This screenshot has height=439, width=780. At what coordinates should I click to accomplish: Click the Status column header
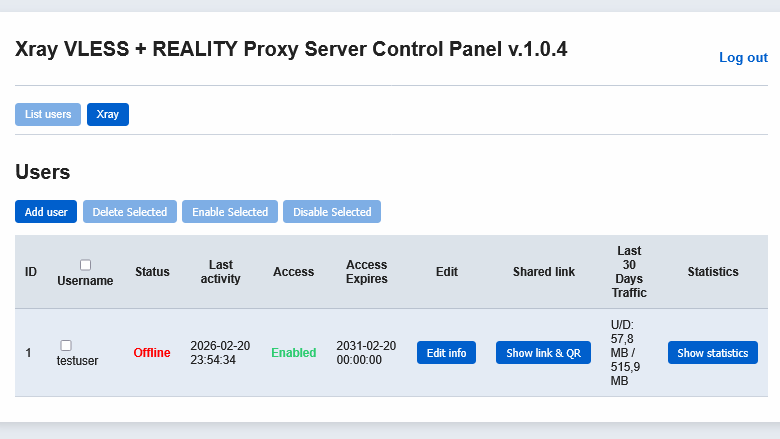click(x=152, y=272)
